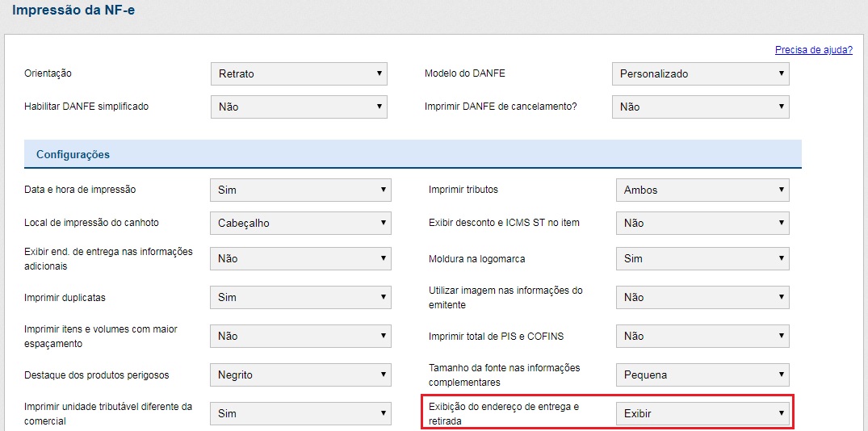Screen dimensions: 868x431
Task: Open Exibição do endereço de entrega dropdown
Action: [702, 413]
